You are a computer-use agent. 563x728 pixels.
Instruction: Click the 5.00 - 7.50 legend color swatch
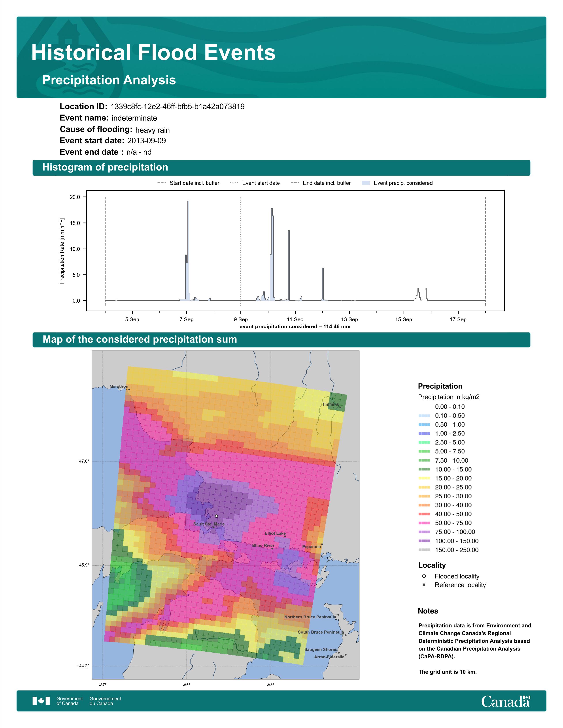[x=424, y=451]
